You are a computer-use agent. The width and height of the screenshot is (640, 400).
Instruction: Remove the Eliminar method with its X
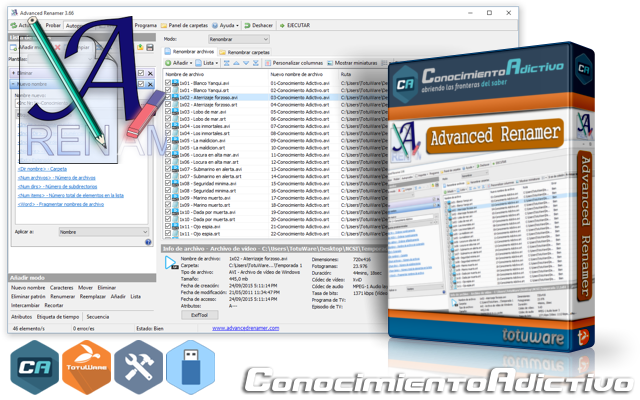click(x=150, y=73)
